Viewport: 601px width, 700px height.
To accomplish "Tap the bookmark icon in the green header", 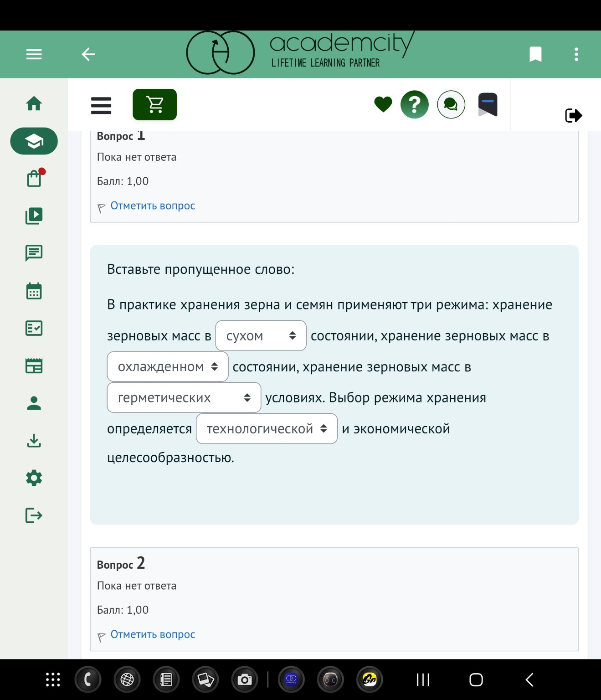I will tap(536, 54).
